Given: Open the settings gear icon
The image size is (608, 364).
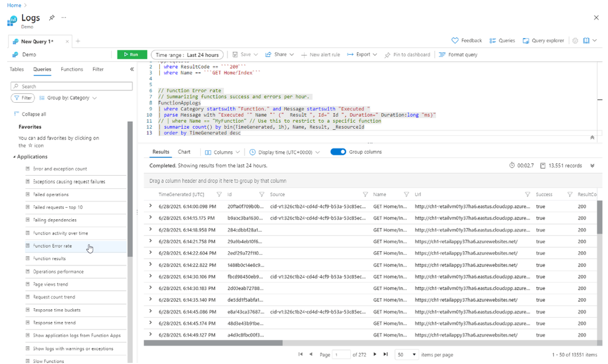Looking at the screenshot, I should click(x=575, y=40).
